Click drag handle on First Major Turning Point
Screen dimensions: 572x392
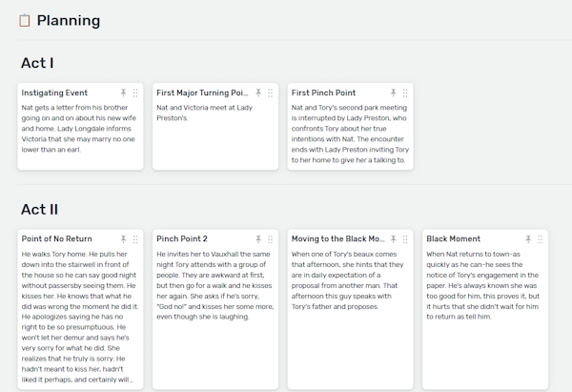[271, 93]
